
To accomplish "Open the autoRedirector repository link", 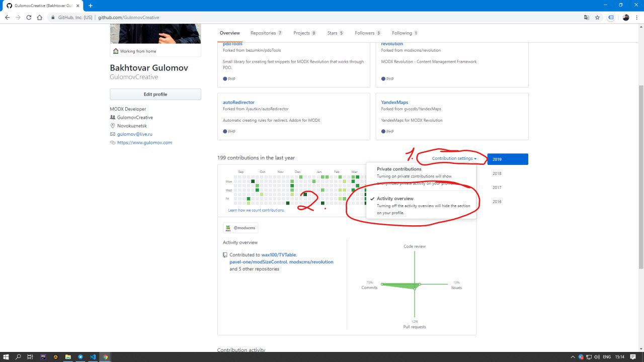I will [x=238, y=103].
